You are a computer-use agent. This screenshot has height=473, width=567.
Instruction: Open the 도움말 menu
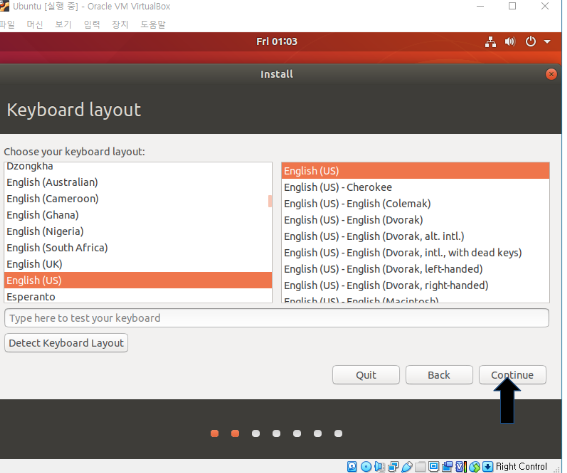tap(153, 25)
